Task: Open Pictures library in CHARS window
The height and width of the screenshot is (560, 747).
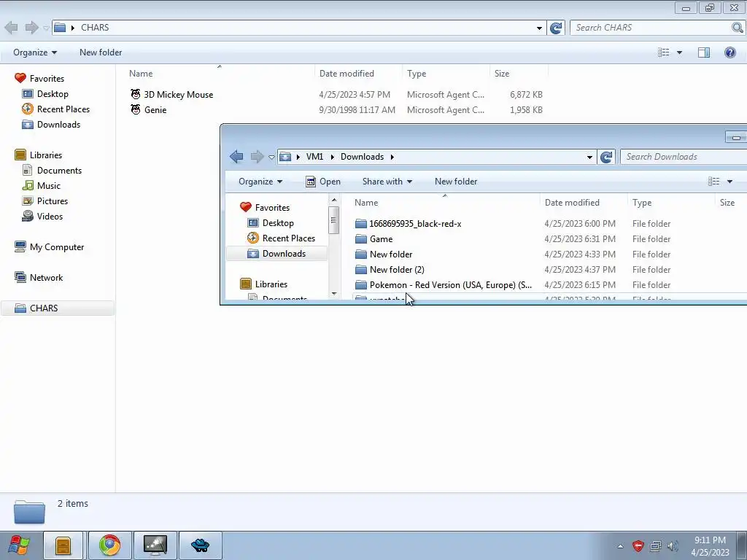Action: point(53,201)
